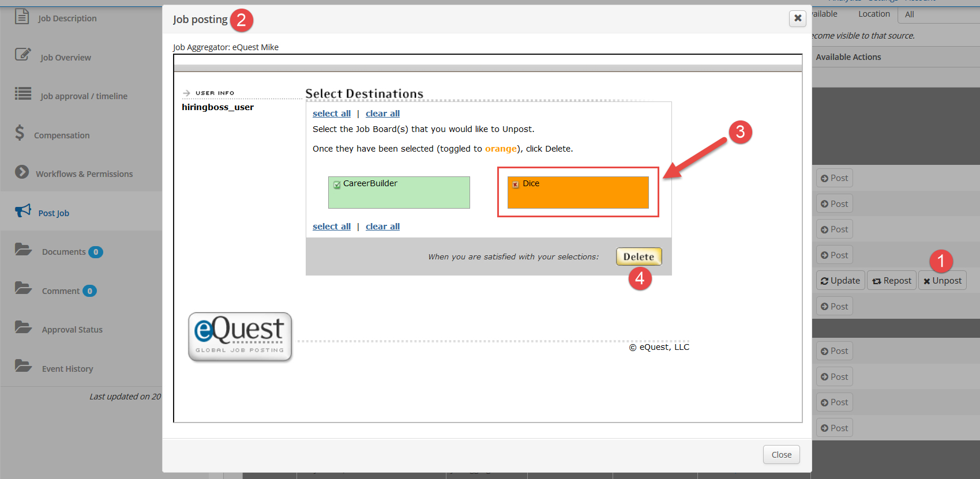Click the Repost button
980x479 pixels.
pyautogui.click(x=892, y=281)
